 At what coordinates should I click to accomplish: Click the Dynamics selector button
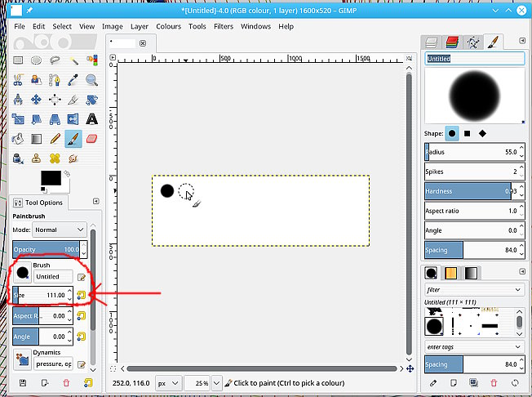click(23, 359)
